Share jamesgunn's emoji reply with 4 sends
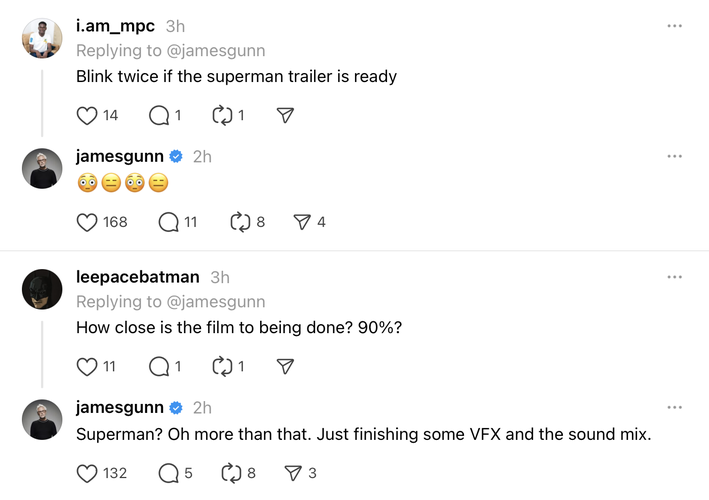The width and height of the screenshot is (709, 500). [x=302, y=222]
